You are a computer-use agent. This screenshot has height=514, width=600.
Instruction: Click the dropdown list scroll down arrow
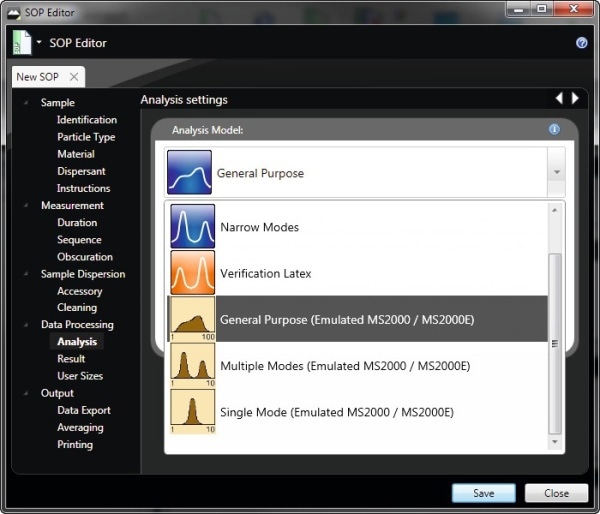(x=554, y=442)
